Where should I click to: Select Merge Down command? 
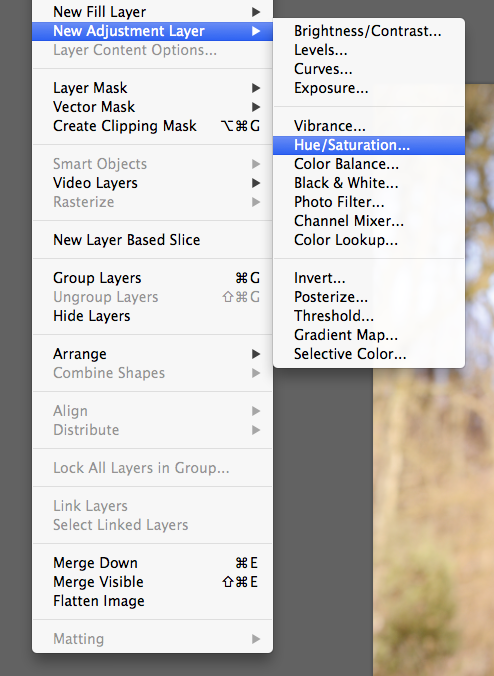pyautogui.click(x=152, y=563)
